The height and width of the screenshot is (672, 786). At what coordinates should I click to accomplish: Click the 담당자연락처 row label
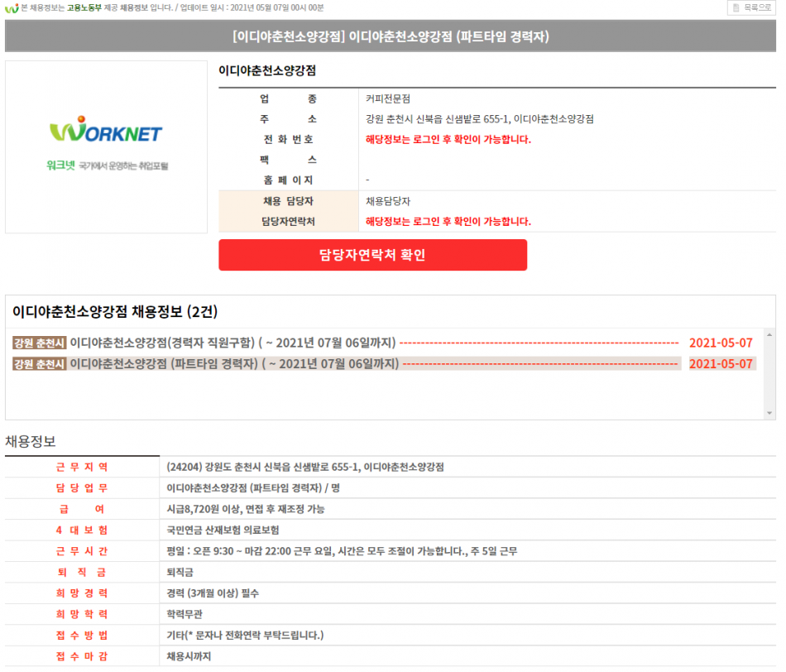point(288,222)
